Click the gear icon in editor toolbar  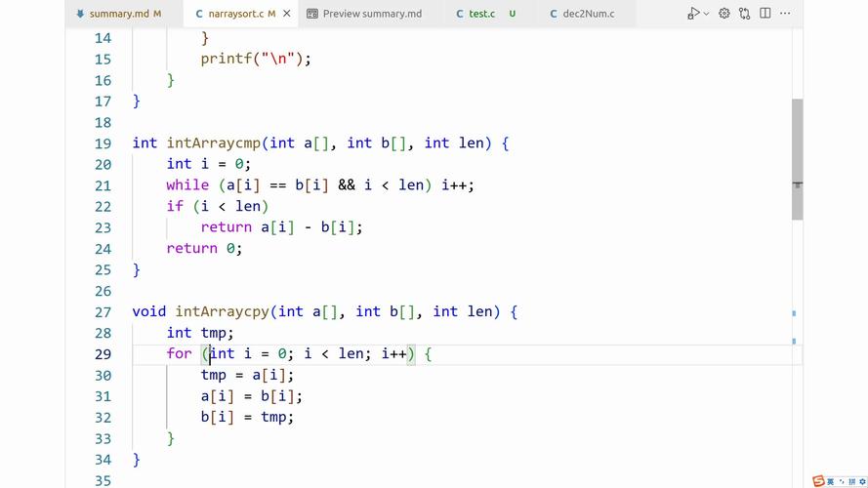pyautogui.click(x=724, y=14)
